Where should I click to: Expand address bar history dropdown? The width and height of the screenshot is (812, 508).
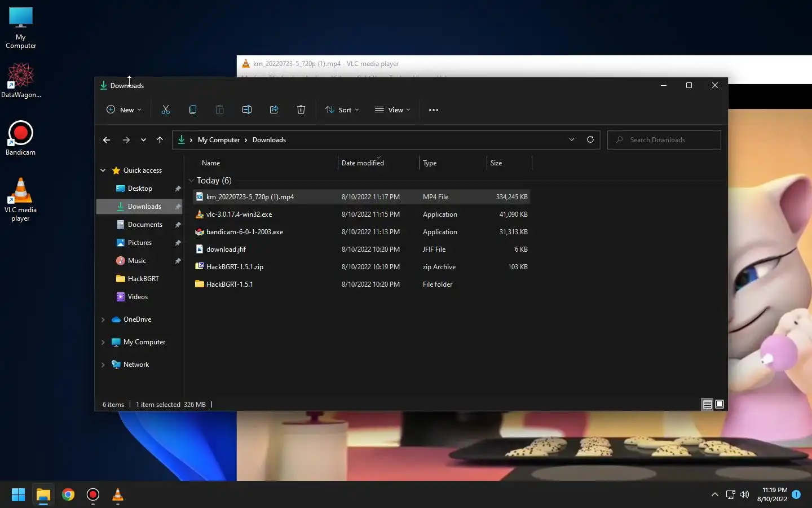tap(572, 139)
